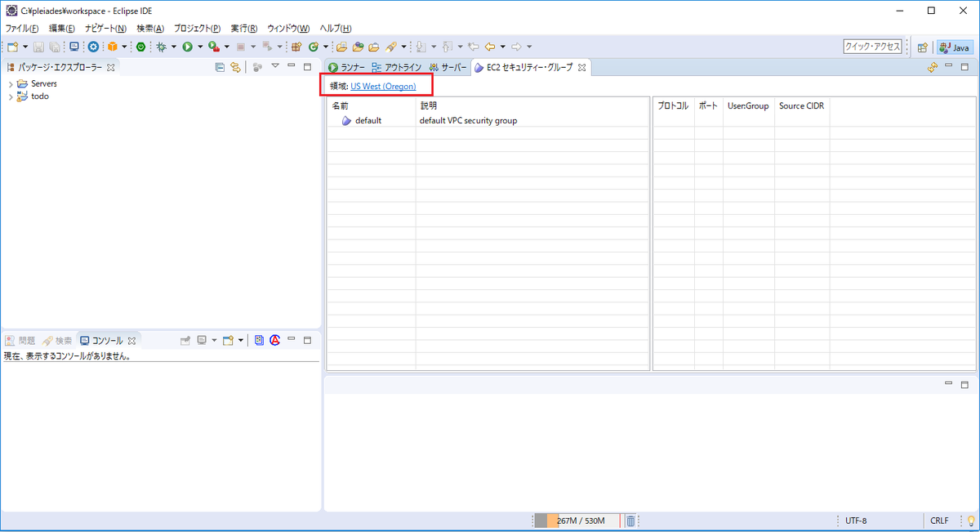Screen dimensions: 980x532
Task: Click the green power button toolbar icon
Action: coord(141,47)
